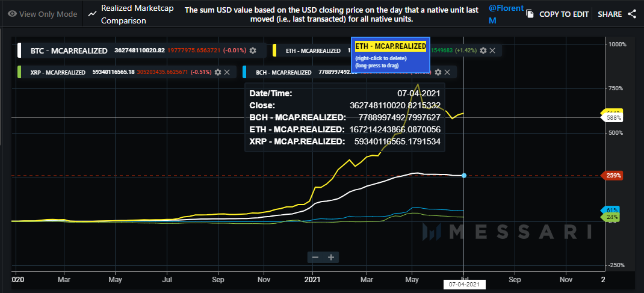Screen dimensions: 644x293
Task: Open XRP series settings gear
Action: click(x=218, y=72)
